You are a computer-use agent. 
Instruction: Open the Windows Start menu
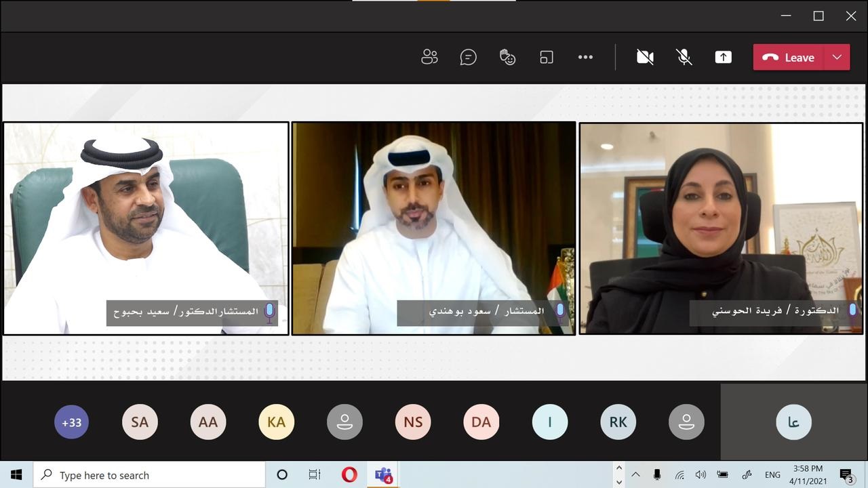tap(16, 475)
